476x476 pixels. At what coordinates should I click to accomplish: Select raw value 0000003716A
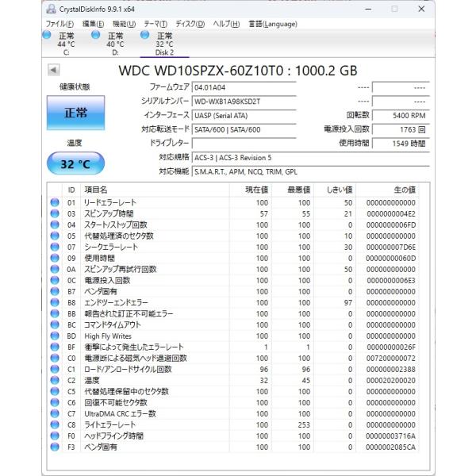pos(390,436)
